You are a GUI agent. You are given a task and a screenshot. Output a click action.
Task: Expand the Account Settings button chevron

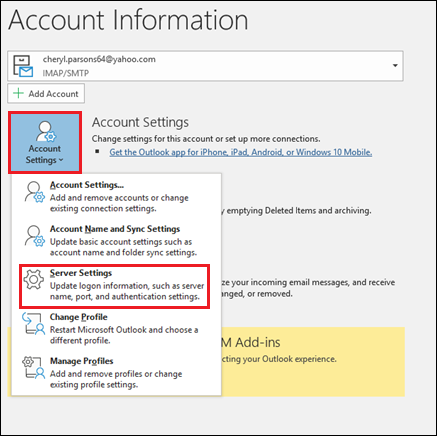[x=61, y=160]
